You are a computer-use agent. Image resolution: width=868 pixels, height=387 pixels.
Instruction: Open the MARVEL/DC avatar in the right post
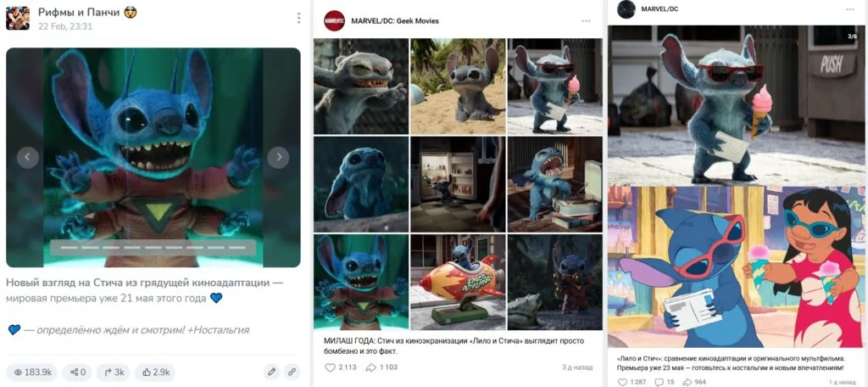pyautogui.click(x=626, y=8)
